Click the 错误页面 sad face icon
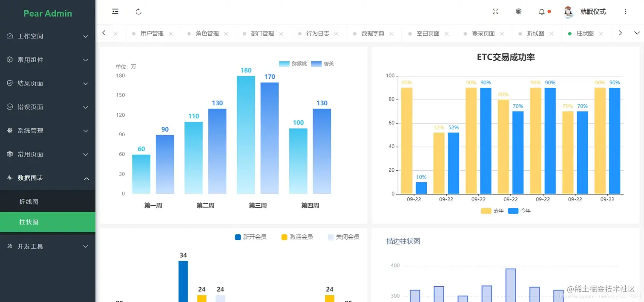The image size is (644, 302). tap(10, 107)
